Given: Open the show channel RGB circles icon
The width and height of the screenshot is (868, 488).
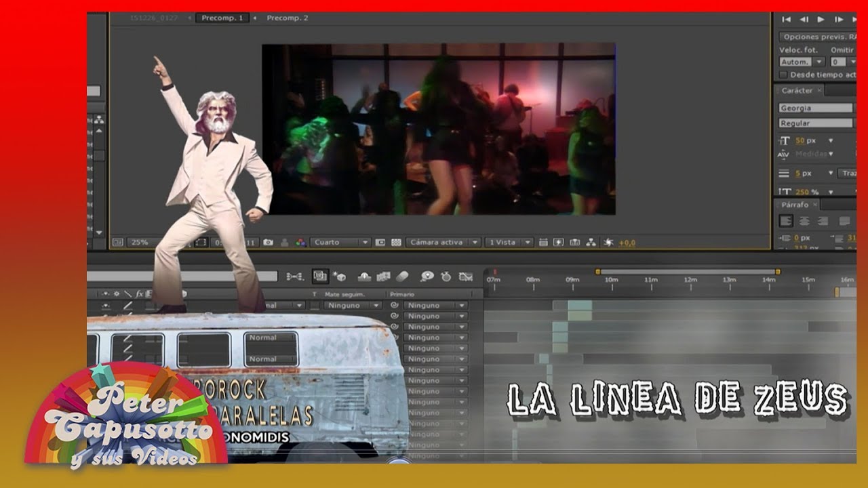Looking at the screenshot, I should (x=300, y=242).
